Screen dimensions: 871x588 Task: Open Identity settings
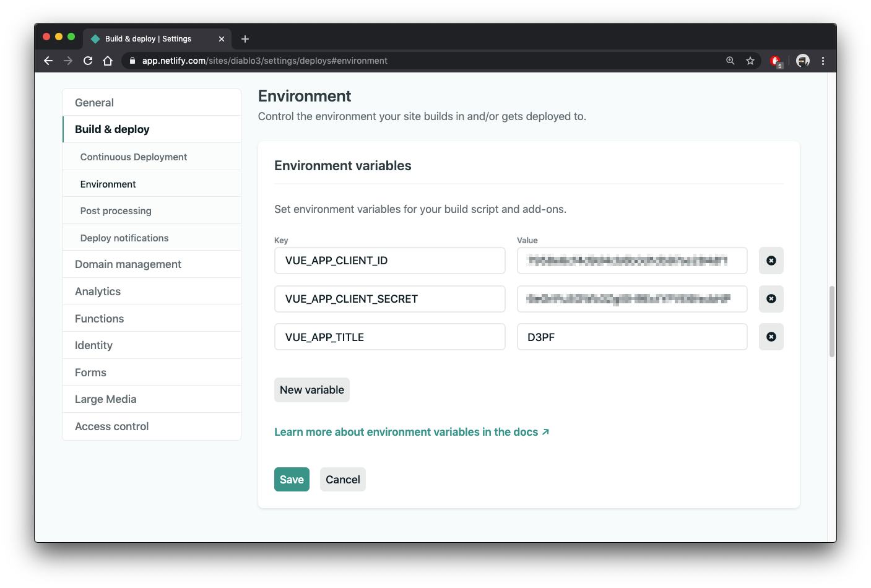152,345
